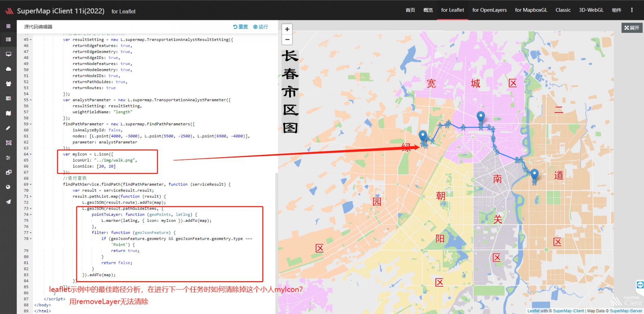Fold code at line 55

[31, 100]
